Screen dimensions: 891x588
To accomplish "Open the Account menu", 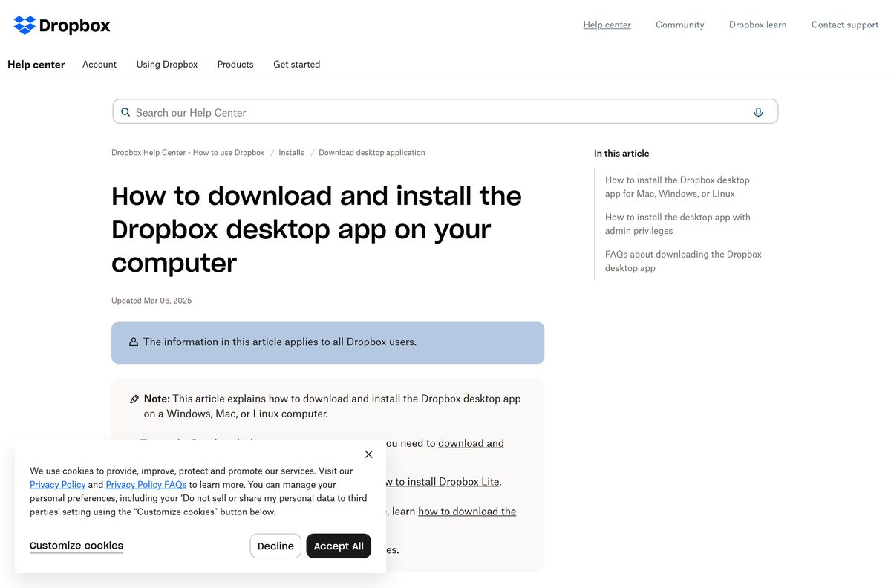I will (99, 65).
